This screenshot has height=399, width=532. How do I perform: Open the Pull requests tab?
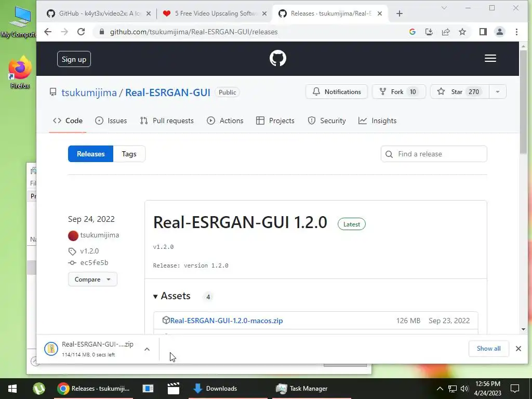click(x=167, y=121)
